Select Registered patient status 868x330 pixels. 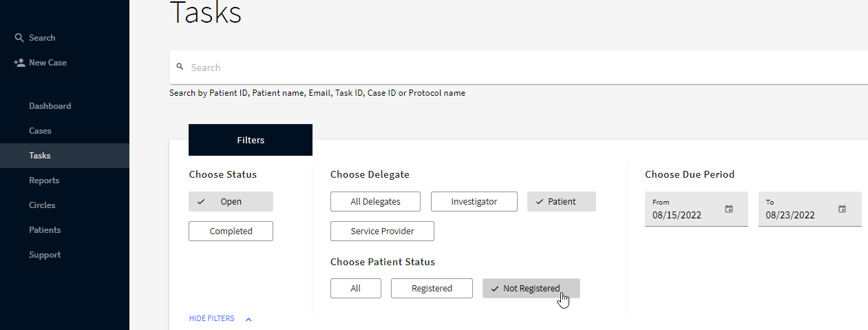[x=432, y=289]
